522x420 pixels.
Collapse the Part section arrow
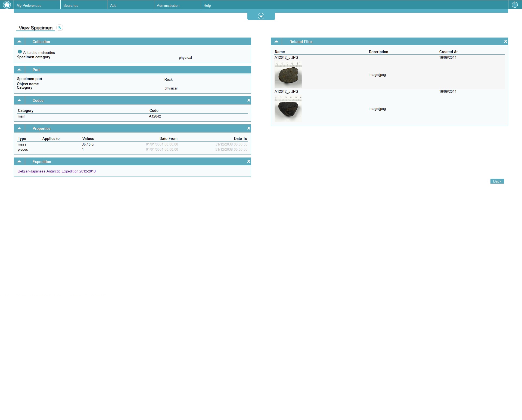19,70
